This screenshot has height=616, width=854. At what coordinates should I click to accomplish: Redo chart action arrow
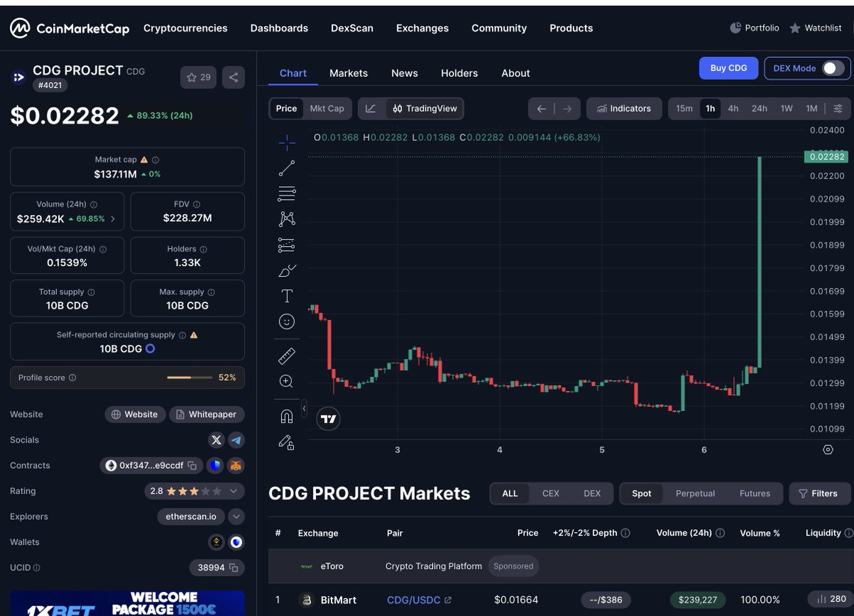click(x=567, y=109)
